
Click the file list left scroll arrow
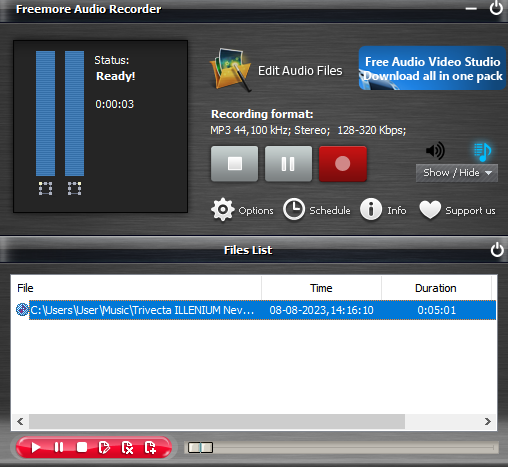[20, 421]
